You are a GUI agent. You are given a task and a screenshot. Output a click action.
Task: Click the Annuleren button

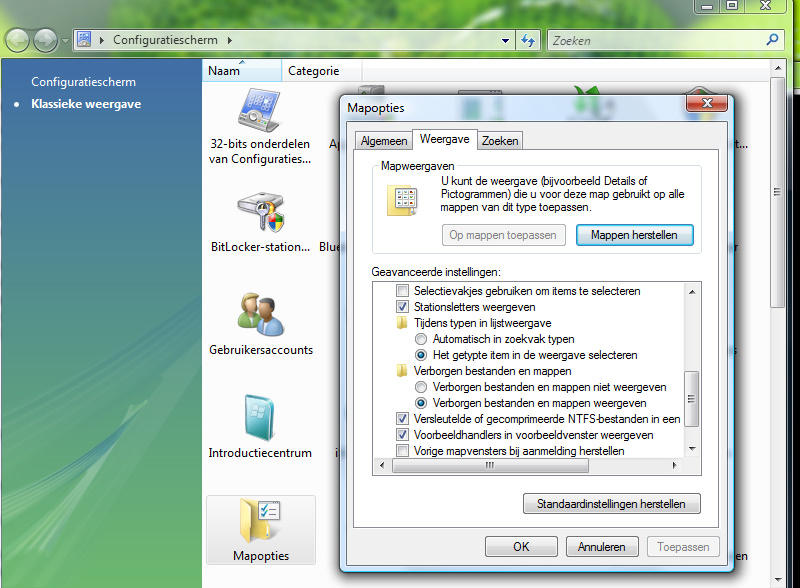coord(602,547)
